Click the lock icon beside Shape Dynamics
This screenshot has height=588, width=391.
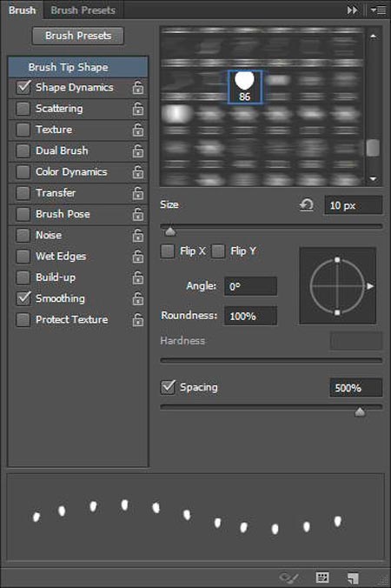point(138,87)
